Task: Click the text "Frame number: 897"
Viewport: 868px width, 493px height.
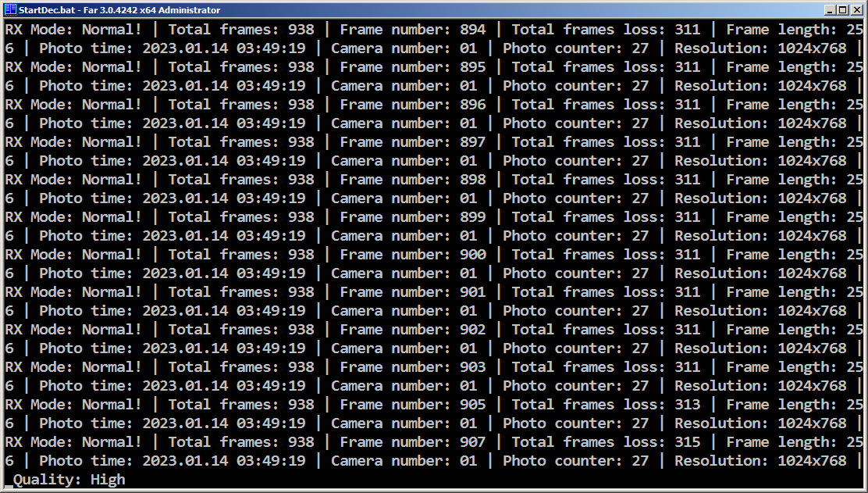Action: click(412, 142)
